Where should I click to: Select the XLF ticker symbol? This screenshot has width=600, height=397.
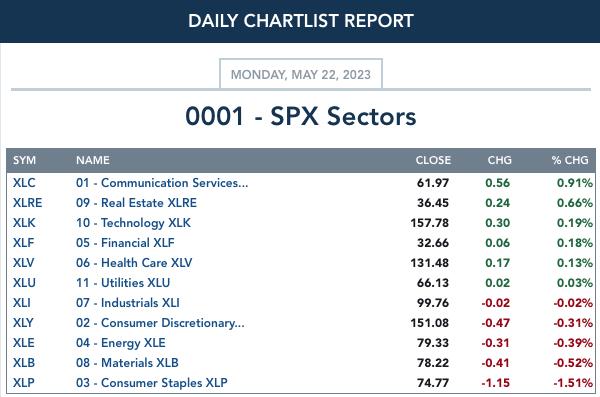(x=23, y=242)
